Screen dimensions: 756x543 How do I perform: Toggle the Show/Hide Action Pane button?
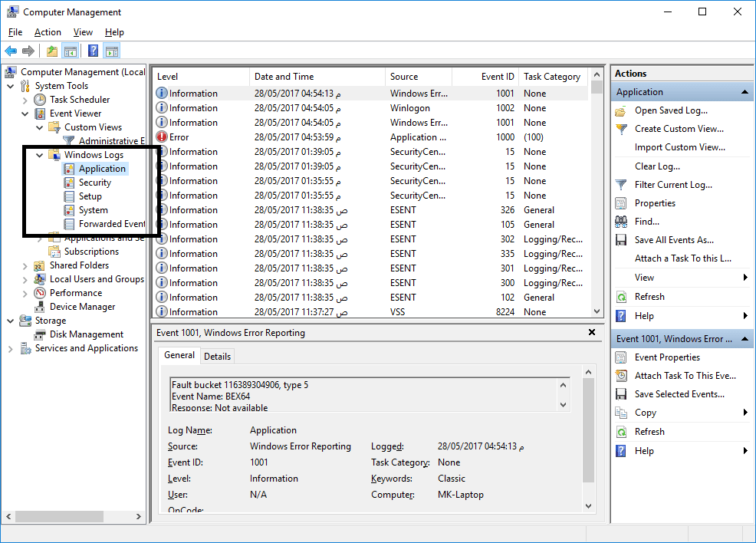(112, 51)
